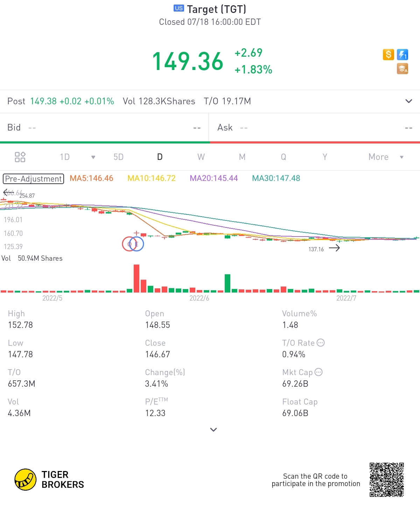Screen dimensions: 420x520
Task: Select the Y yearly chart tab
Action: pos(325,157)
